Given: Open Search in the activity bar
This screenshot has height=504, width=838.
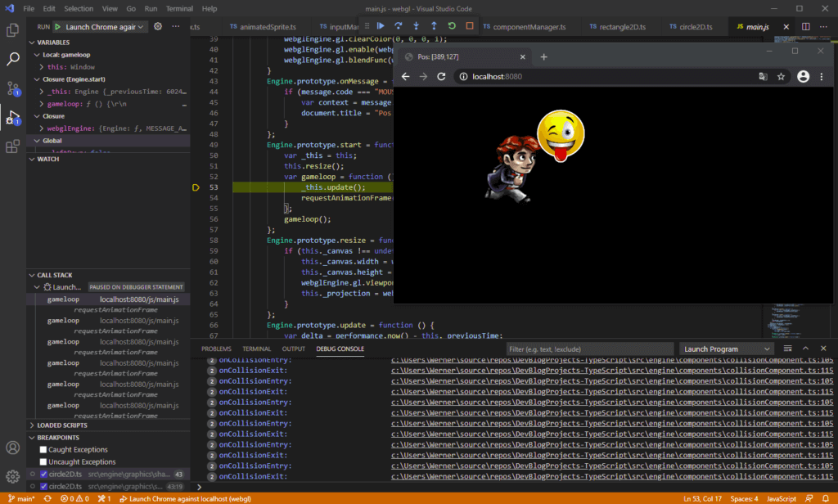Looking at the screenshot, I should 12,59.
